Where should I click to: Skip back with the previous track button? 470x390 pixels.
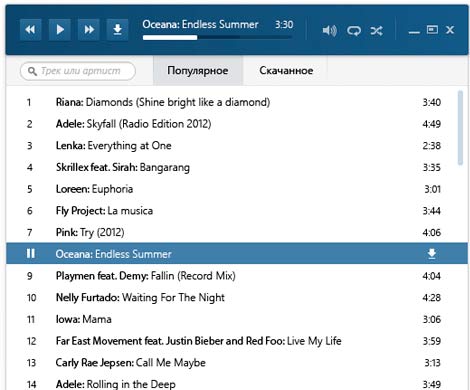(x=30, y=30)
